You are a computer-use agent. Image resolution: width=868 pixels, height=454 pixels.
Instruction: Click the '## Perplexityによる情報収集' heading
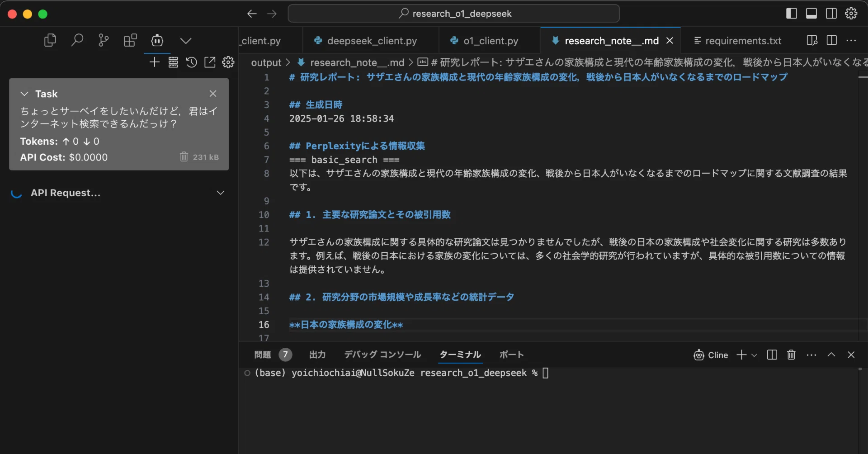pos(357,146)
